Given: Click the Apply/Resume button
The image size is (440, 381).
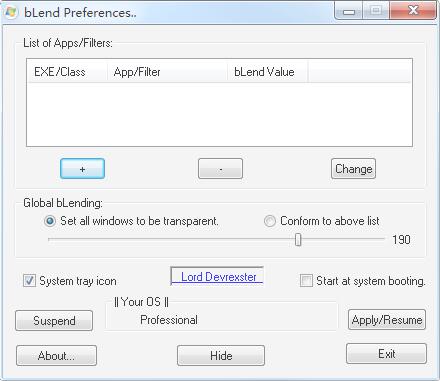Looking at the screenshot, I should tap(387, 320).
